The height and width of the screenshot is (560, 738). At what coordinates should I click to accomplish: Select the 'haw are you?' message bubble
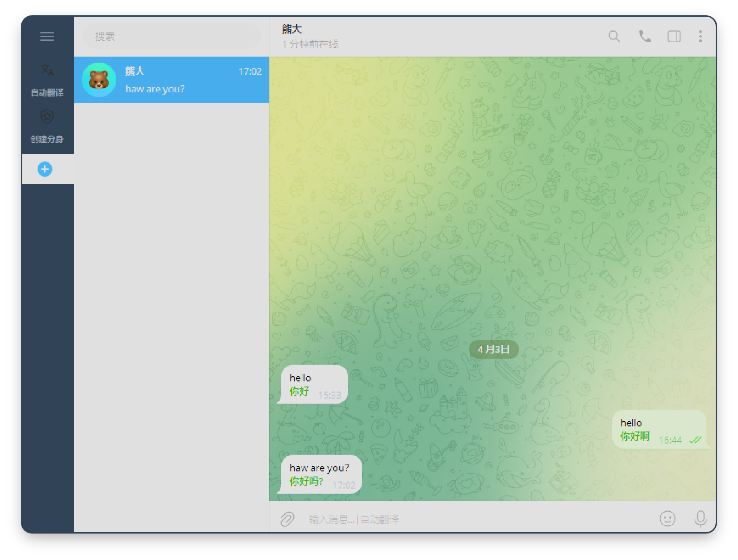(321, 474)
